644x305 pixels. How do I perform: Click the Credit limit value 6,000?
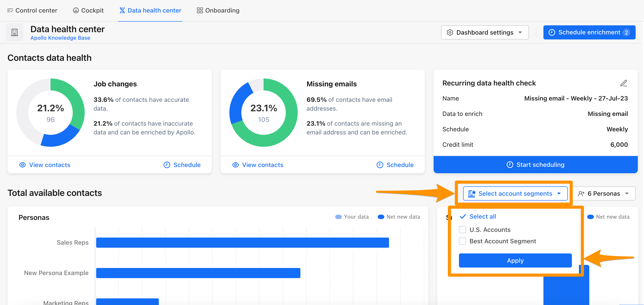[619, 145]
